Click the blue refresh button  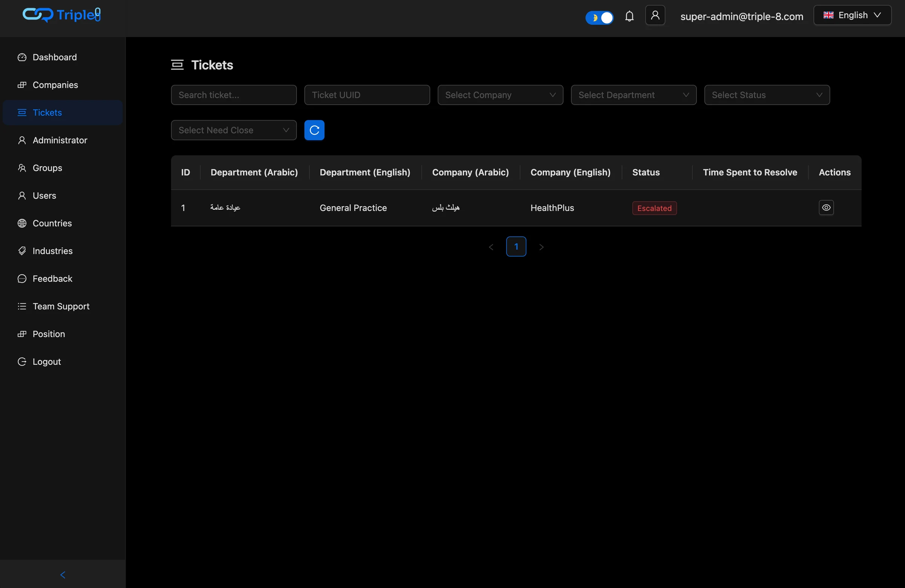click(x=314, y=130)
